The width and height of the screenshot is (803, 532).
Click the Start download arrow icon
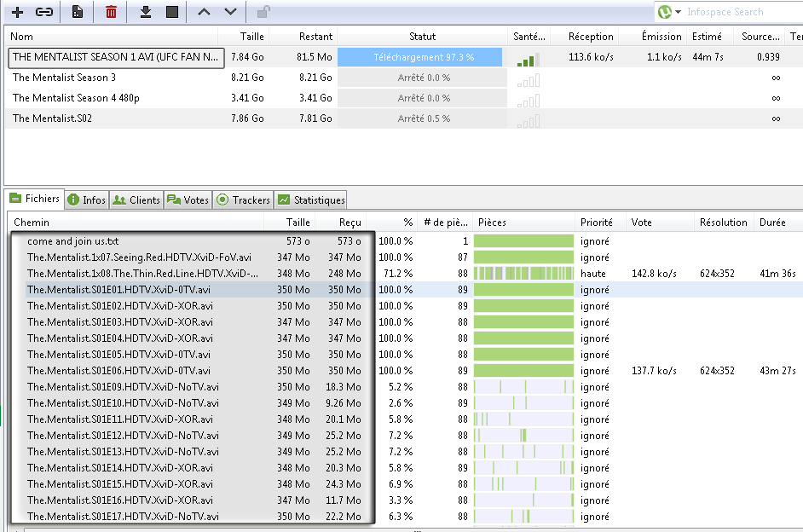point(146,12)
